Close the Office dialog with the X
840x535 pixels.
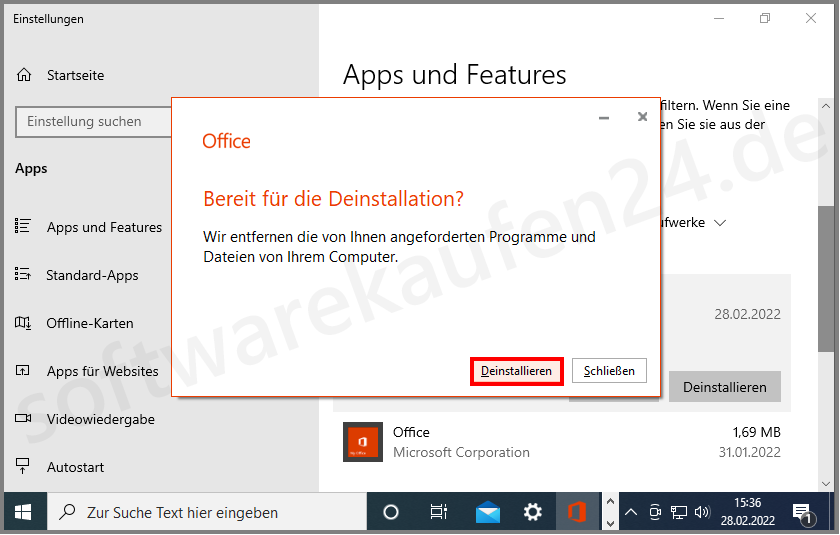click(x=642, y=117)
